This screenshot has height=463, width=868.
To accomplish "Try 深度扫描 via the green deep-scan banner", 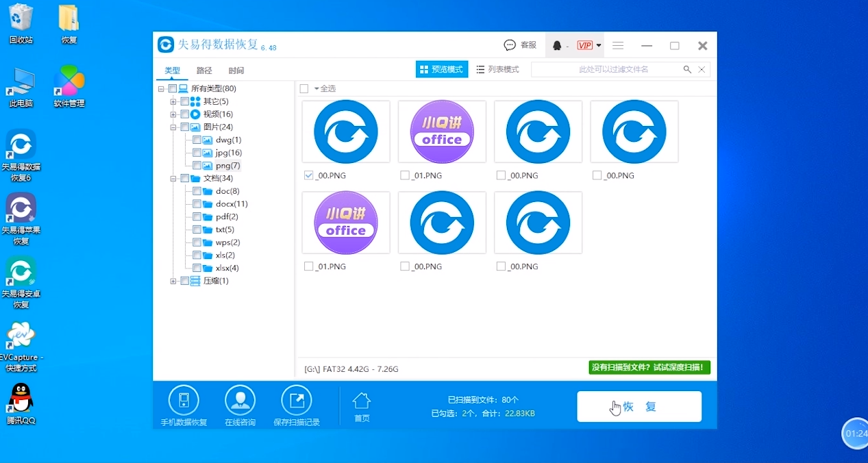I will [x=649, y=367].
